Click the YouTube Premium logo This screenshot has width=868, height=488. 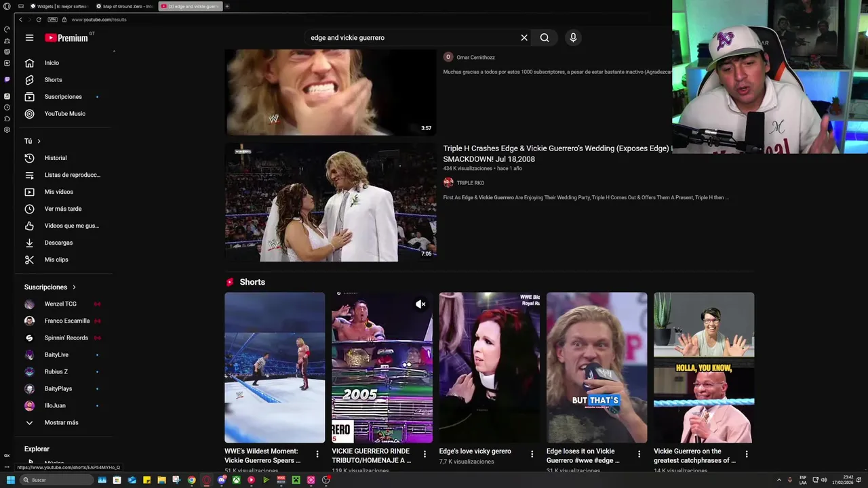coord(66,38)
